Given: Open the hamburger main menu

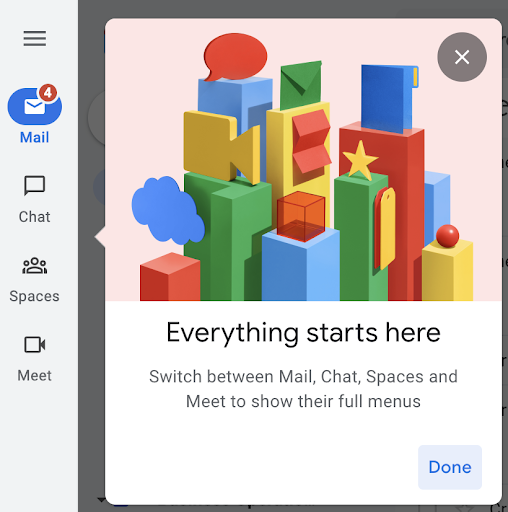Looking at the screenshot, I should 35,39.
